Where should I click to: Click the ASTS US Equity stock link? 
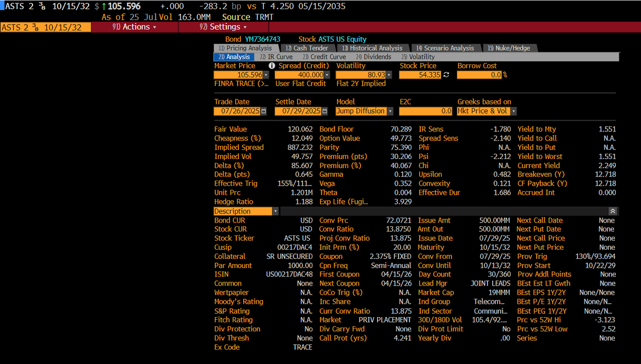point(342,39)
